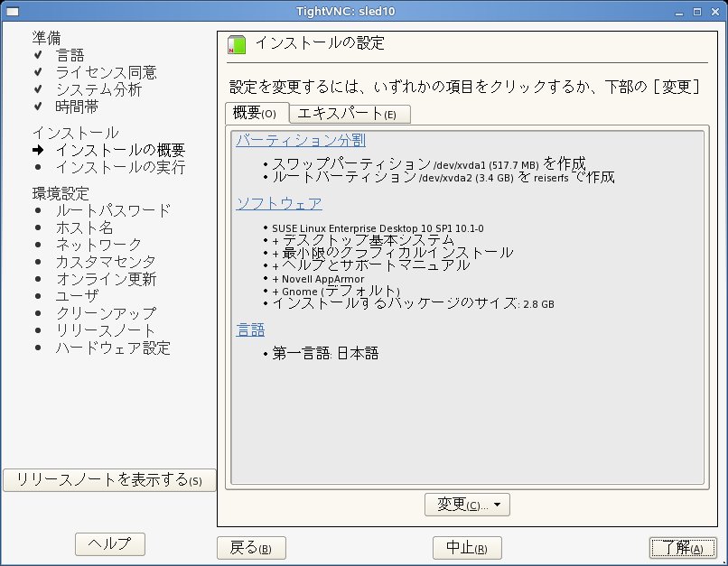
Task: Click the ヘルプ button
Action: (110, 543)
